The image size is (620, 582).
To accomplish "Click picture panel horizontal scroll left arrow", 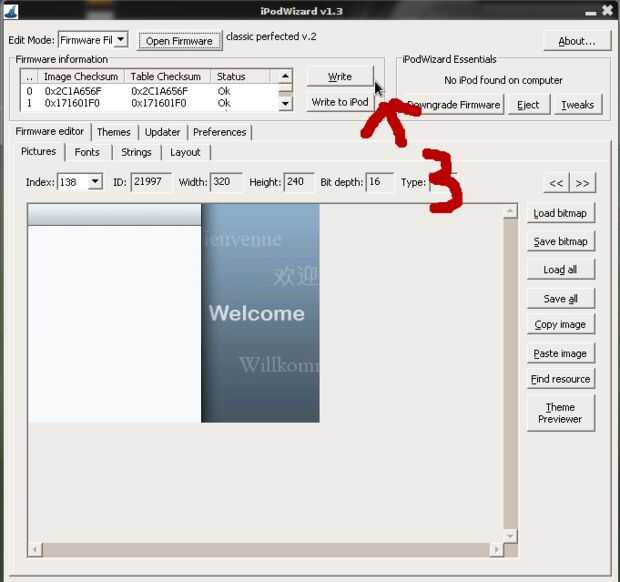I will coord(35,550).
